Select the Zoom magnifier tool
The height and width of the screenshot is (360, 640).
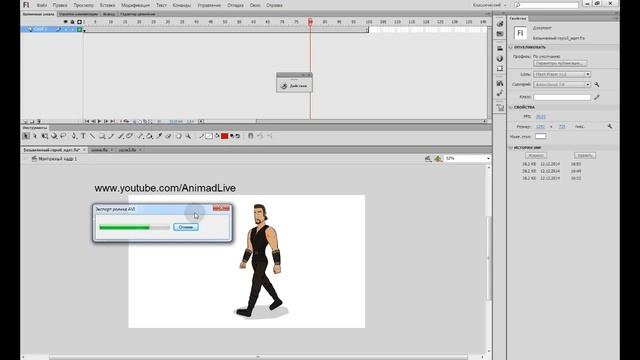[188, 136]
